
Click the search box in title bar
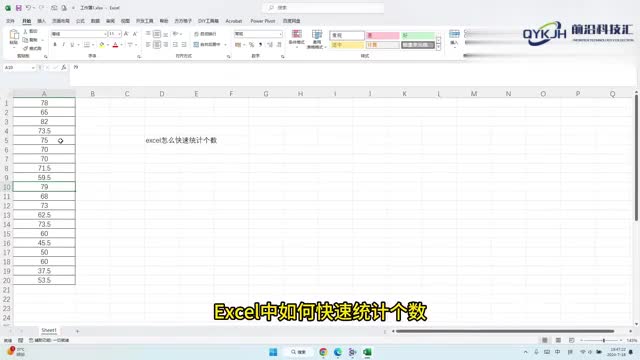[324, 8]
